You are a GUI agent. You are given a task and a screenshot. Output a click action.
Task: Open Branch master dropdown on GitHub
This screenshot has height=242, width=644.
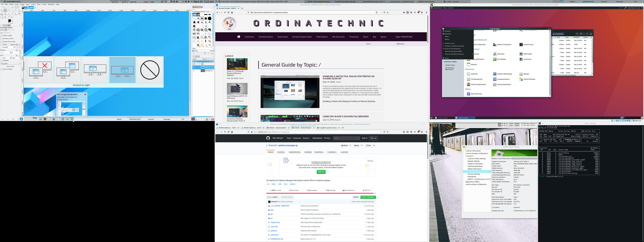(x=273, y=197)
